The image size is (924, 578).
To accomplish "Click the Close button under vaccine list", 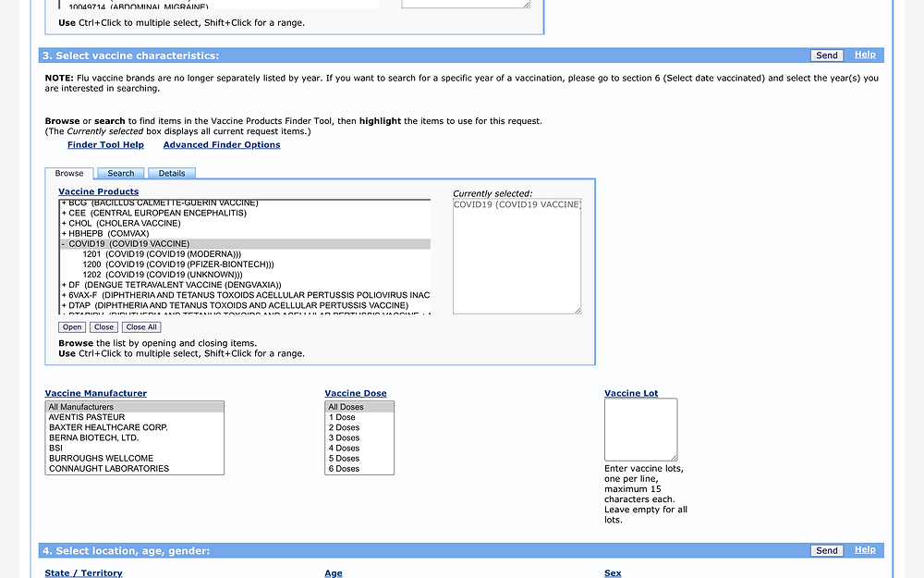I will point(103,327).
